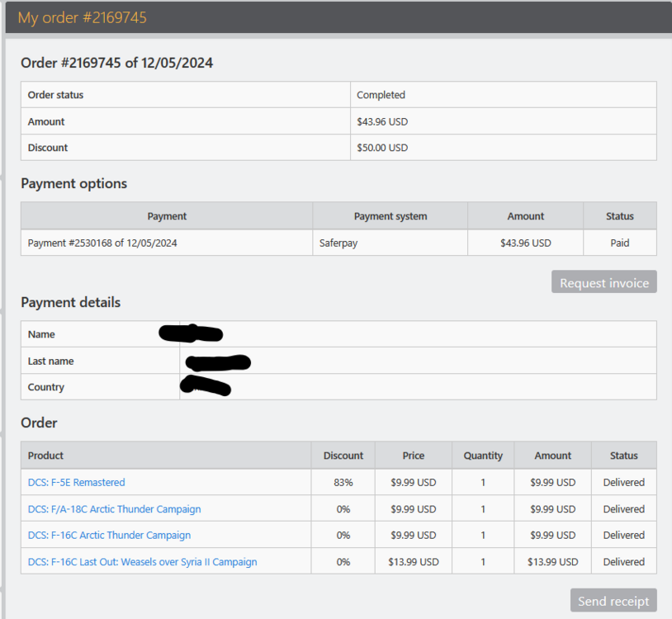Click the My order #2169745 header
Viewport: 672px width, 619px height.
(83, 17)
